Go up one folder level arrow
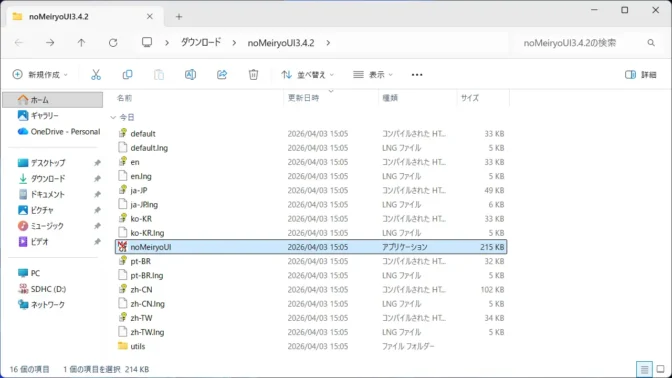This screenshot has height=378, width=672. 81,42
